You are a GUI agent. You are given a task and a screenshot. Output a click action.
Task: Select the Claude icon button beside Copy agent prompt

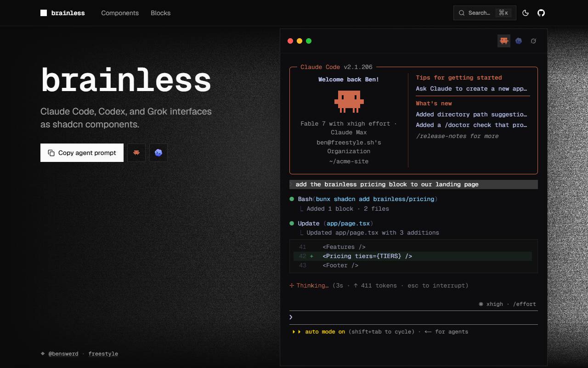(136, 153)
